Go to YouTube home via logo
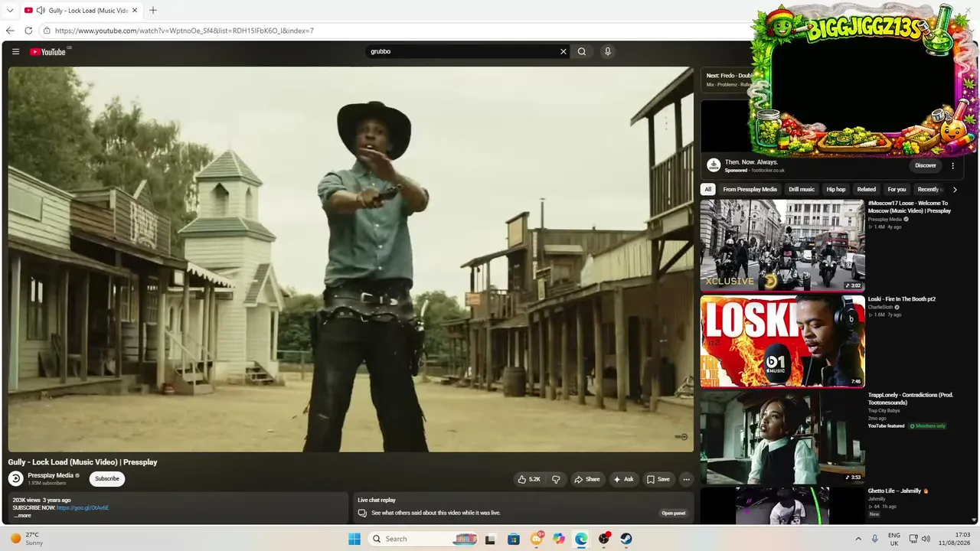Image resolution: width=980 pixels, height=551 pixels. coord(47,52)
